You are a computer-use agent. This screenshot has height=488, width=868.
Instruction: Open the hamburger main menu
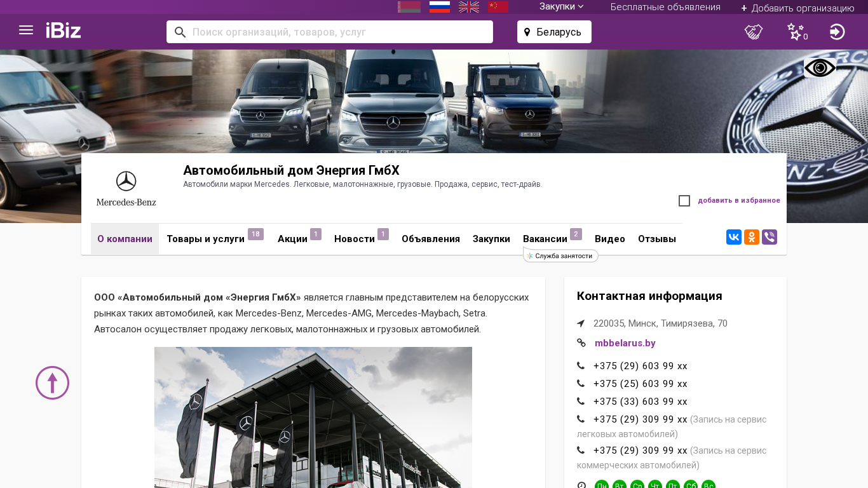coord(26,30)
